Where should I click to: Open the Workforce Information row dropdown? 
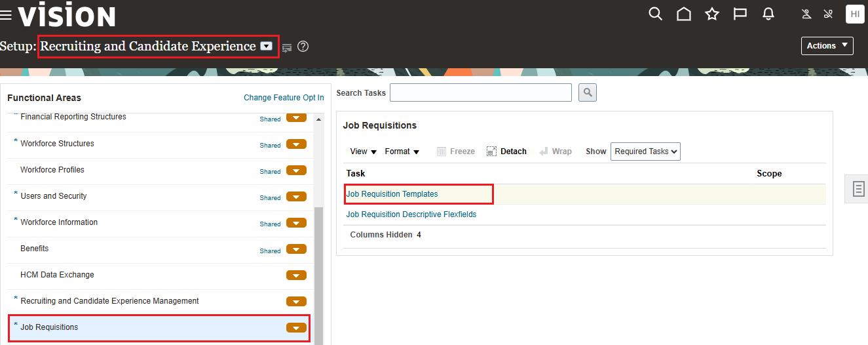[x=296, y=223]
